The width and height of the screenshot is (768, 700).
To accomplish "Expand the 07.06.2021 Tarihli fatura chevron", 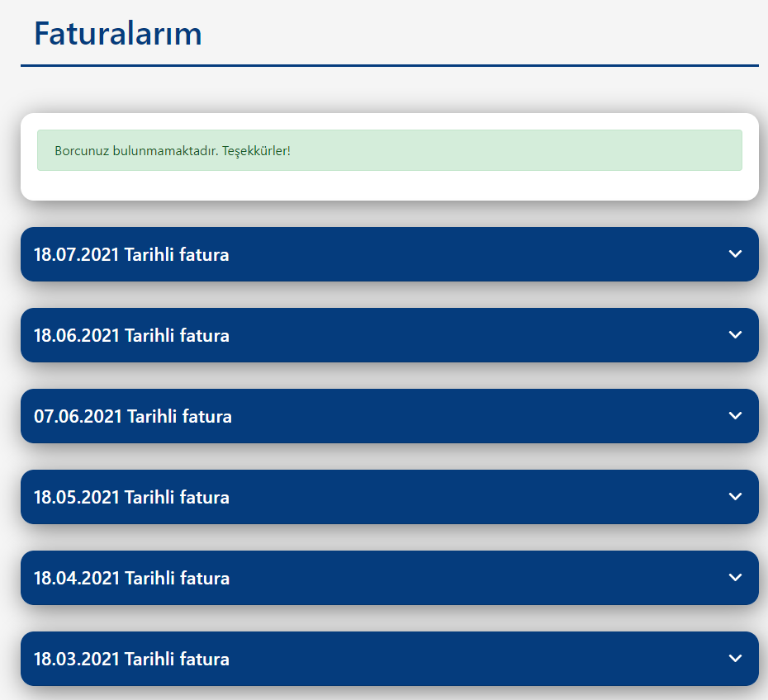I will [x=735, y=415].
